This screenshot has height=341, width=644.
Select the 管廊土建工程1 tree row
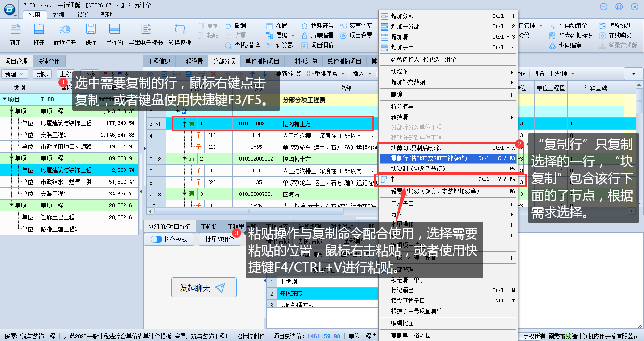tap(69, 217)
